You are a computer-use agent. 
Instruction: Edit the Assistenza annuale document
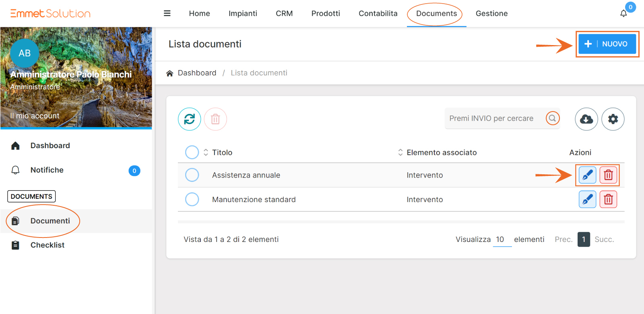tap(587, 175)
